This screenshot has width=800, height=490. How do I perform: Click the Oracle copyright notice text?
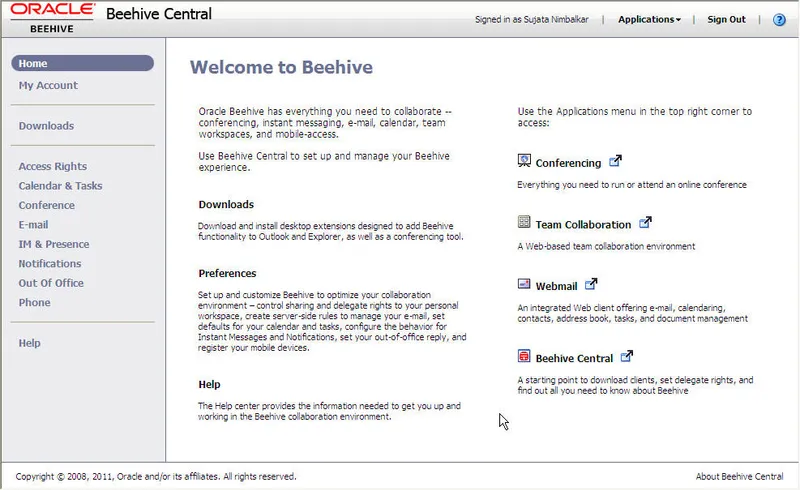point(156,476)
